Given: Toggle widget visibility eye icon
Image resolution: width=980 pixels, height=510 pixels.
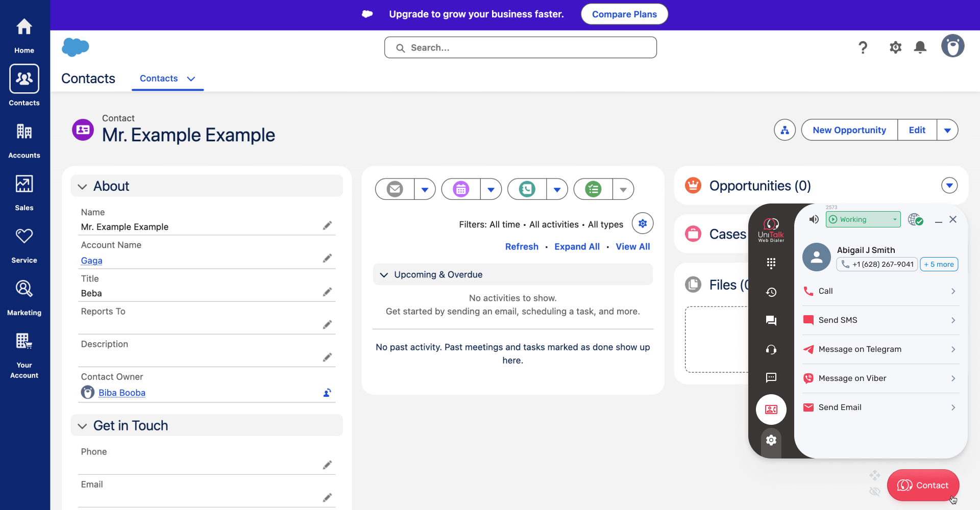Looking at the screenshot, I should click(874, 492).
